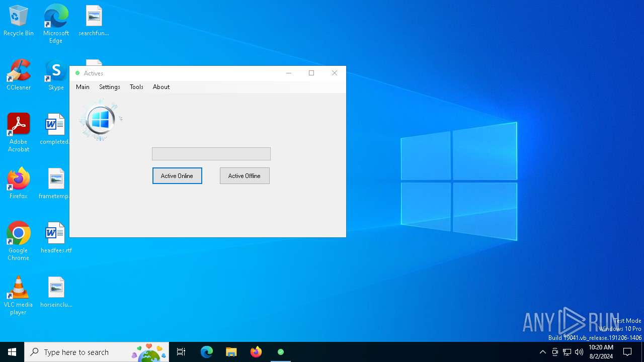Close the Actives window
This screenshot has width=644, height=362.
[x=335, y=73]
